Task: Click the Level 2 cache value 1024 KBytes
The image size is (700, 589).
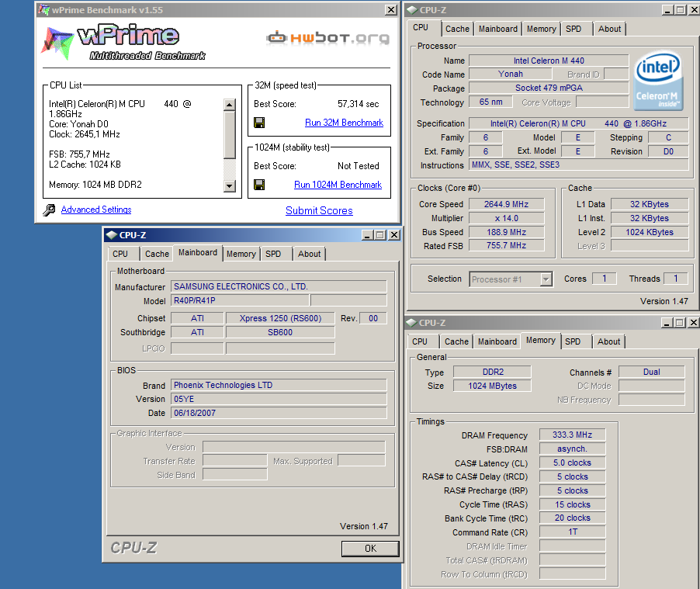Action: (649, 232)
